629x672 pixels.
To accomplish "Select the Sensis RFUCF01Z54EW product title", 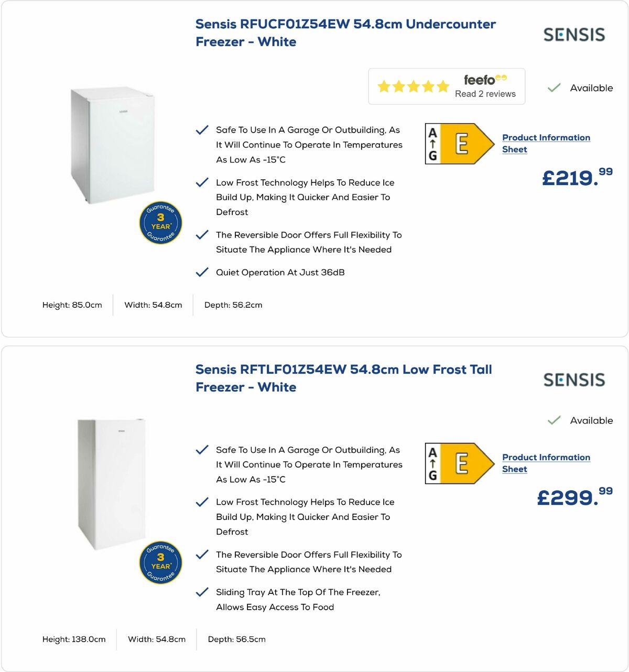I will point(345,32).
